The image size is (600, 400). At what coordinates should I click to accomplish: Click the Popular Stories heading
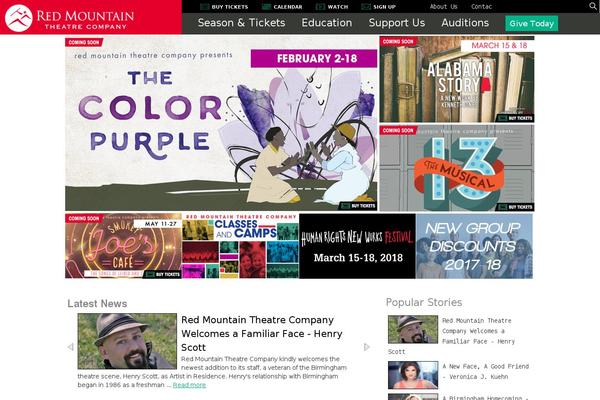[x=424, y=302]
